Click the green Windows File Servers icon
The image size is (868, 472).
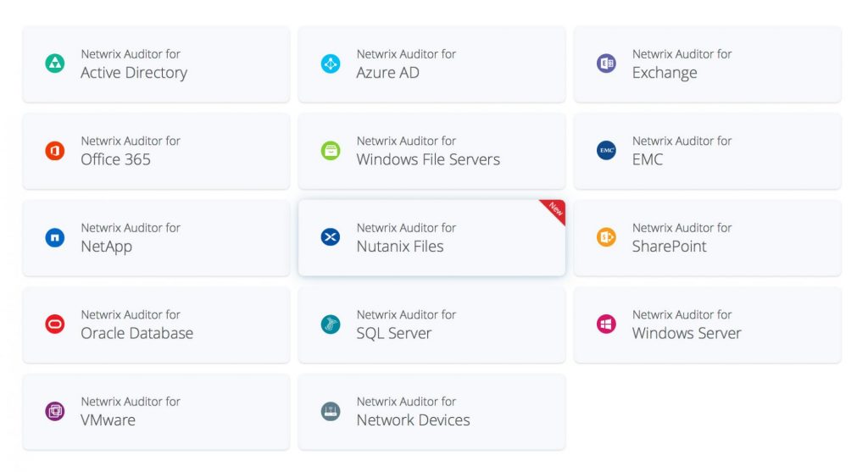click(x=331, y=151)
